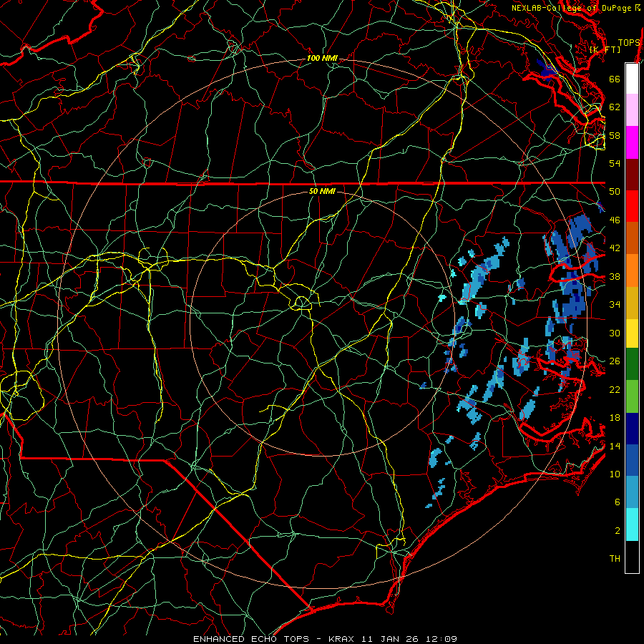The image size is (644, 644).
Task: Click the '22' legend value
Action: (x=615, y=390)
